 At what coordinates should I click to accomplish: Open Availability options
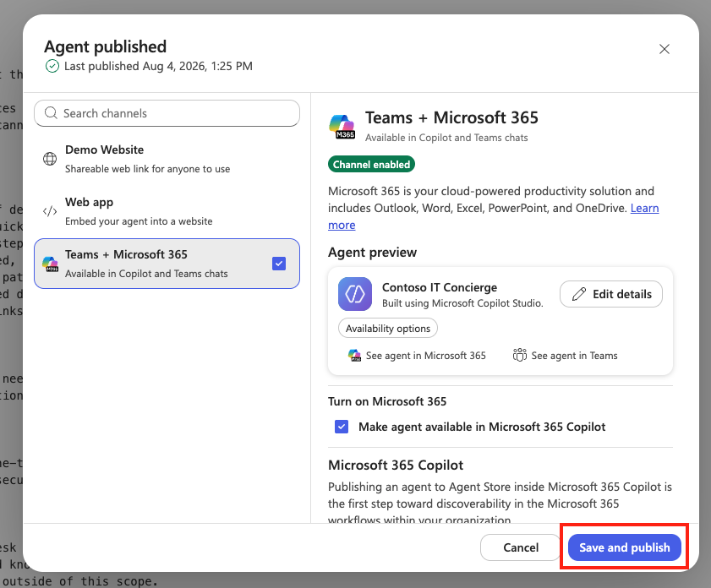(x=388, y=329)
